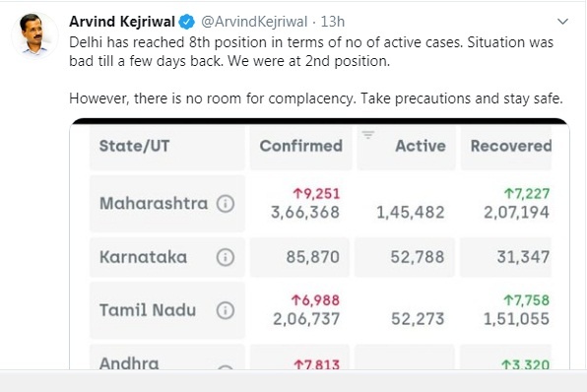Select the Tamil Nadu row name
The width and height of the screenshot is (587, 392).
click(x=148, y=310)
